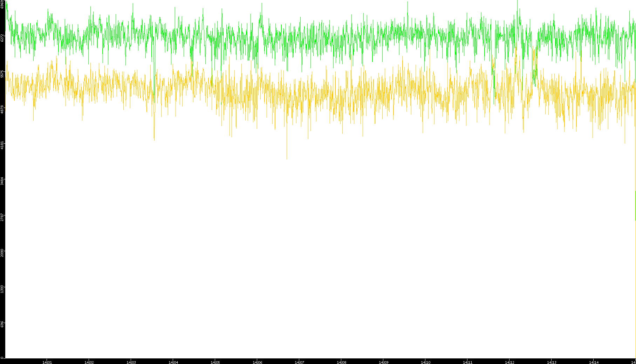Select the 696 vertical axis label
The image size is (636, 364).
coord(2,324)
